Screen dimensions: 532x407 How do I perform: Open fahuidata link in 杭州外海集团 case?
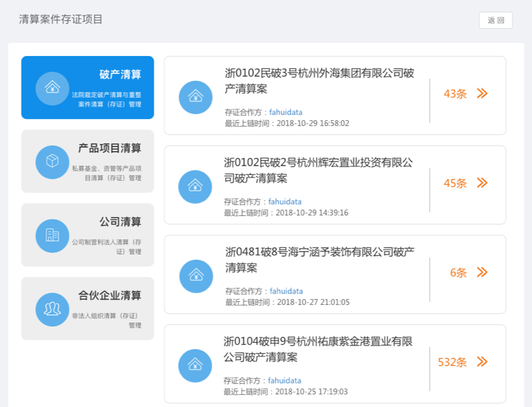point(286,113)
